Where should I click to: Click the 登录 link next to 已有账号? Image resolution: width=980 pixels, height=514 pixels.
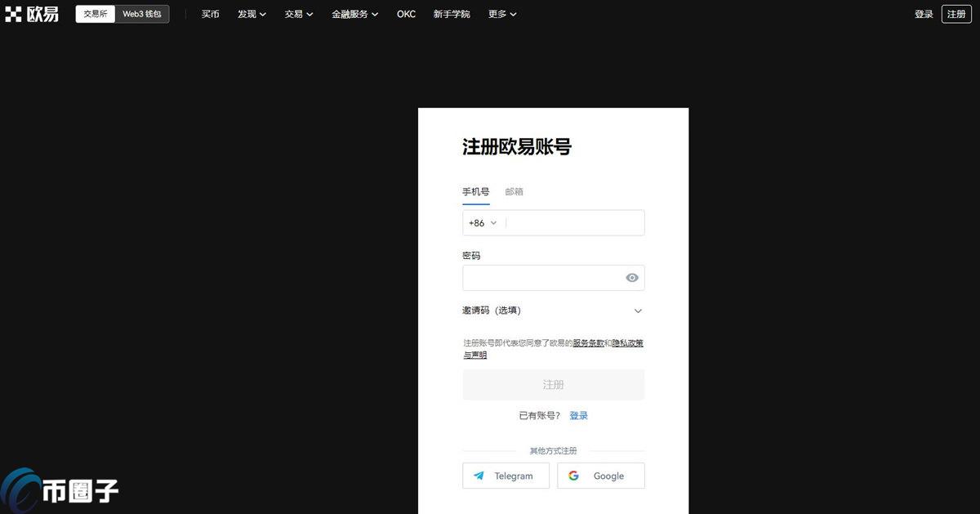tap(578, 415)
